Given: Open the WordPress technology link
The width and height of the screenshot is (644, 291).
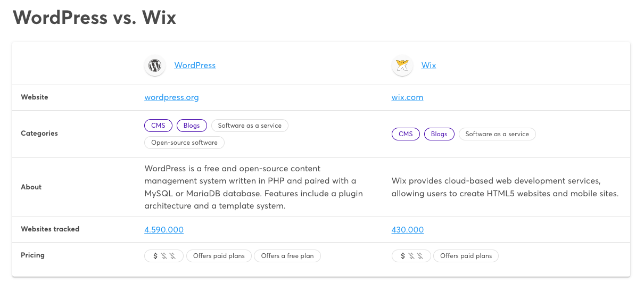Looking at the screenshot, I should pos(195,65).
